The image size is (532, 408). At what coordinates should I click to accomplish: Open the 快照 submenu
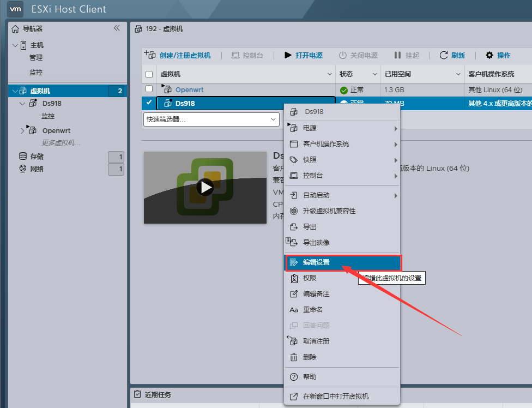click(x=342, y=160)
